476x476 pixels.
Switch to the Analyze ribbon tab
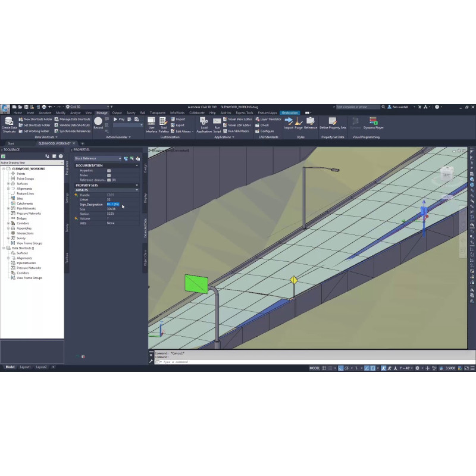click(x=76, y=112)
